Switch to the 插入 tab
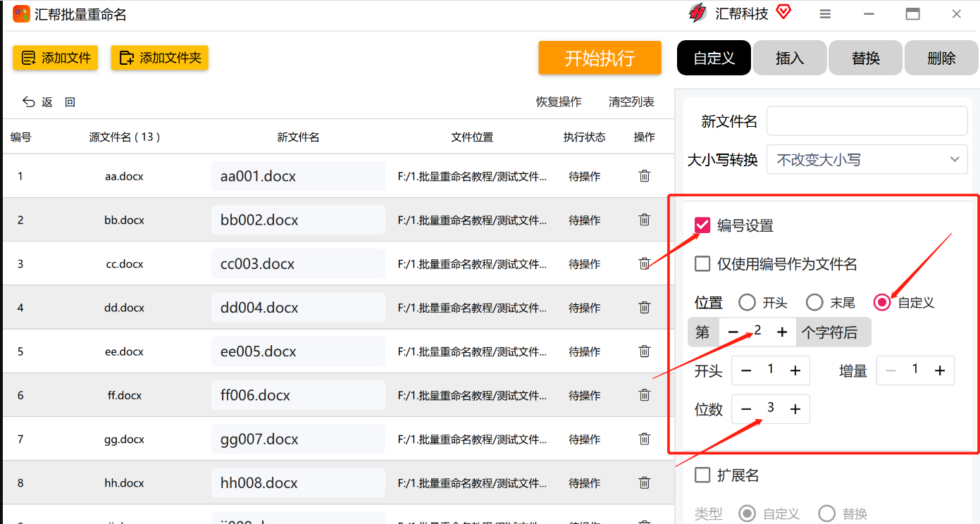 click(x=790, y=58)
